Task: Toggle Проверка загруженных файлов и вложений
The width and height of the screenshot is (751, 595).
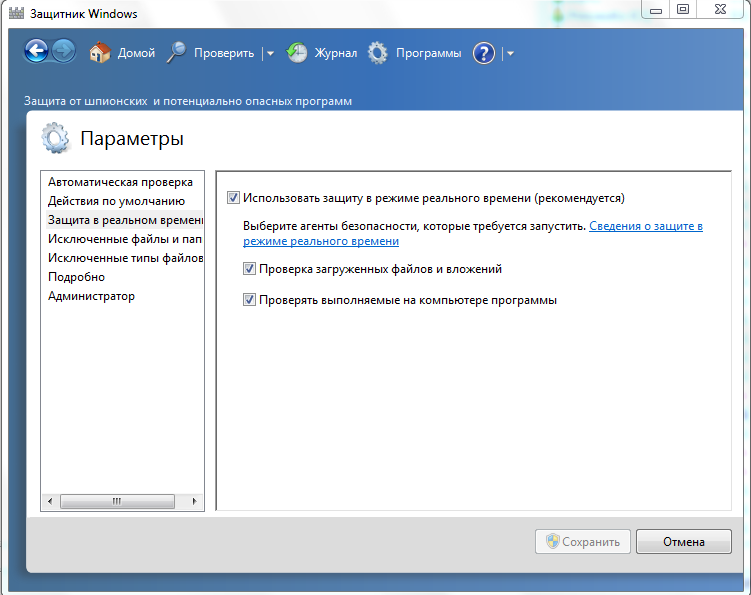Action: tap(249, 269)
